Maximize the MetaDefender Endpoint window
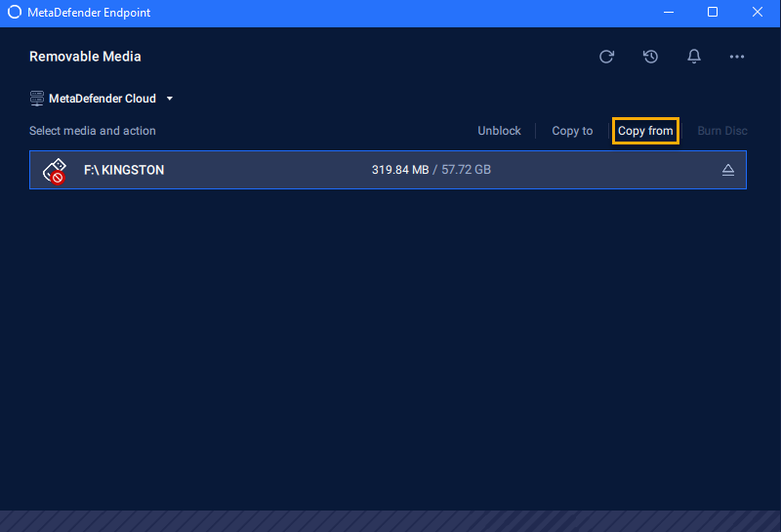Screen dimensions: 781x532 (x=713, y=12)
